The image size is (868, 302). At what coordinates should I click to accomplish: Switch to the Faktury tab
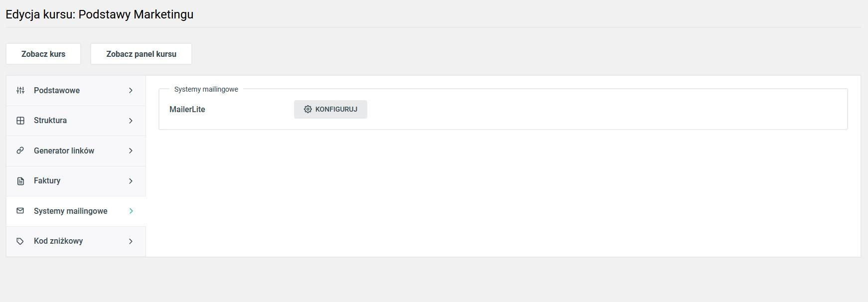click(76, 181)
